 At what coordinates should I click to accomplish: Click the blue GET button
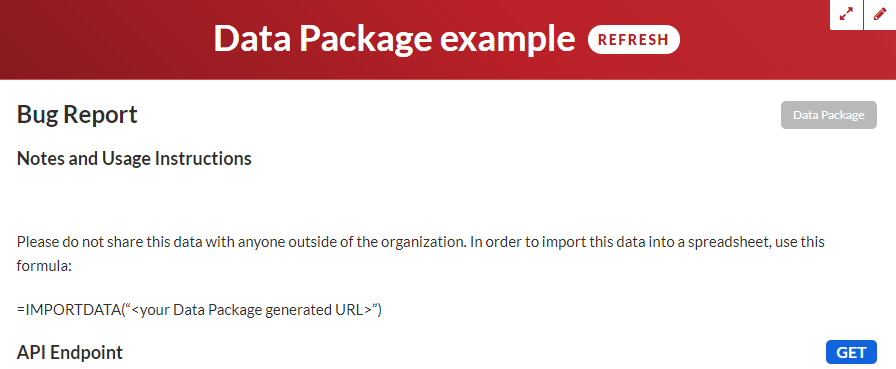[851, 352]
